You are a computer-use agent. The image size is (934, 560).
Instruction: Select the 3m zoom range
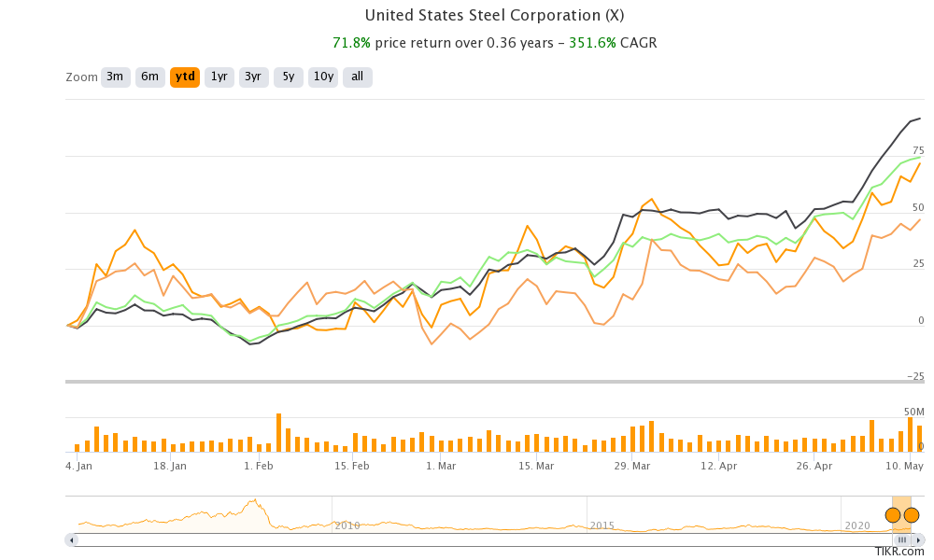click(x=115, y=77)
